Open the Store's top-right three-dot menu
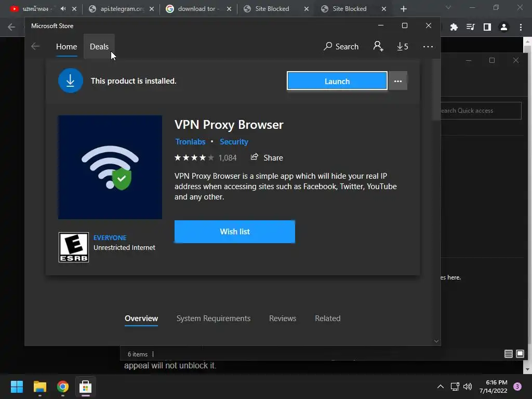The image size is (532, 399). (428, 46)
